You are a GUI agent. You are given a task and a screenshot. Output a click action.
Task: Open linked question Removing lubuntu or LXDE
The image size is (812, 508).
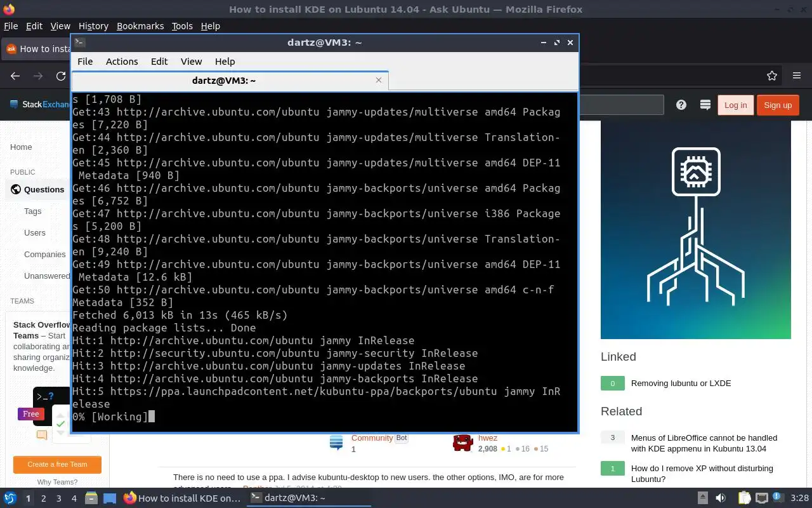click(681, 383)
